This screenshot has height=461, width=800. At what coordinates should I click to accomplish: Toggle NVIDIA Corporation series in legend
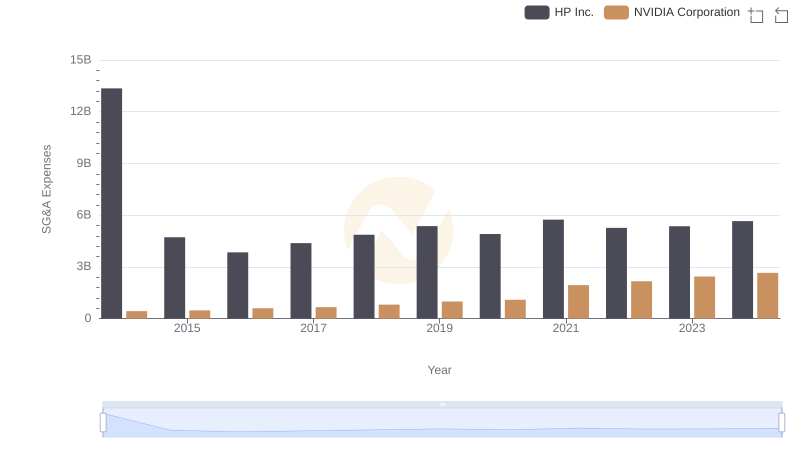[672, 12]
